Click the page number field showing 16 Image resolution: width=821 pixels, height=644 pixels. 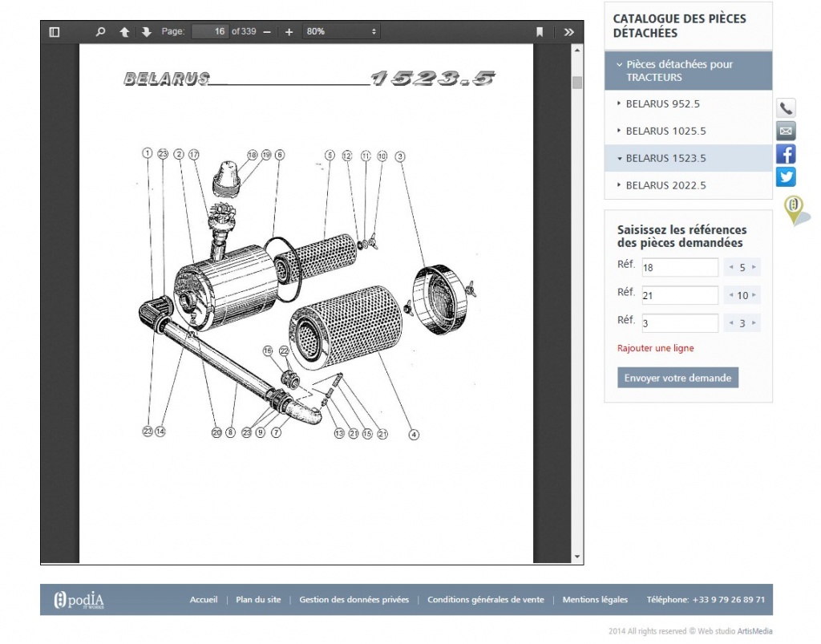(210, 31)
